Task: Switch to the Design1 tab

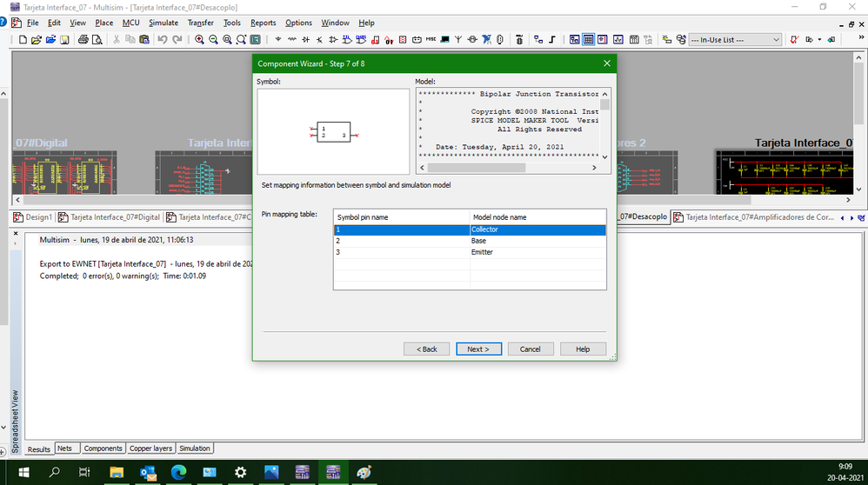Action: coord(33,216)
